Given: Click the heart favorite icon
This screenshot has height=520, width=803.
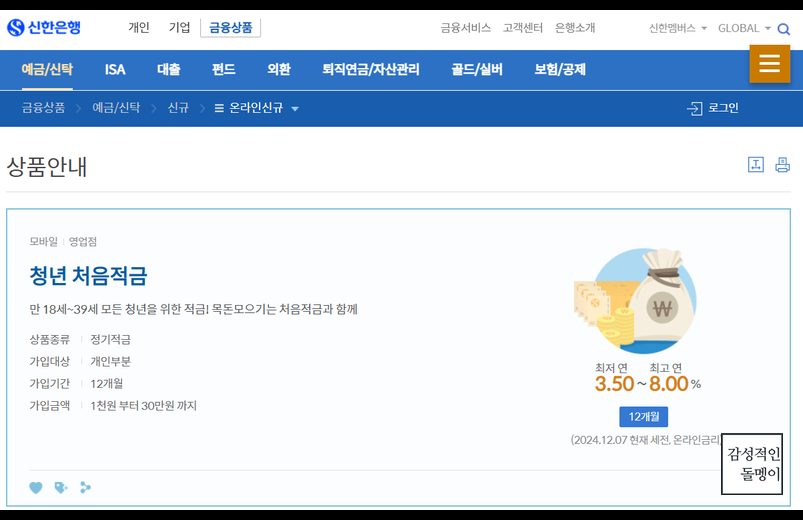Looking at the screenshot, I should pyautogui.click(x=36, y=487).
